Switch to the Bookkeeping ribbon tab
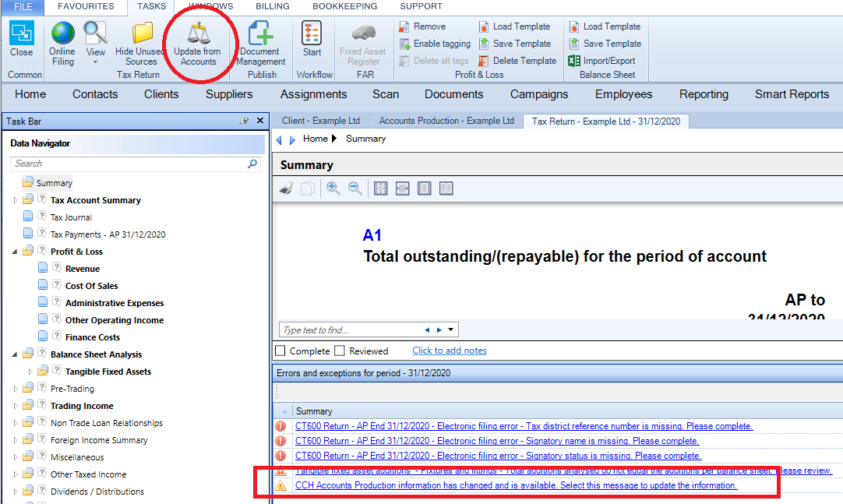The image size is (843, 504). coord(344,6)
